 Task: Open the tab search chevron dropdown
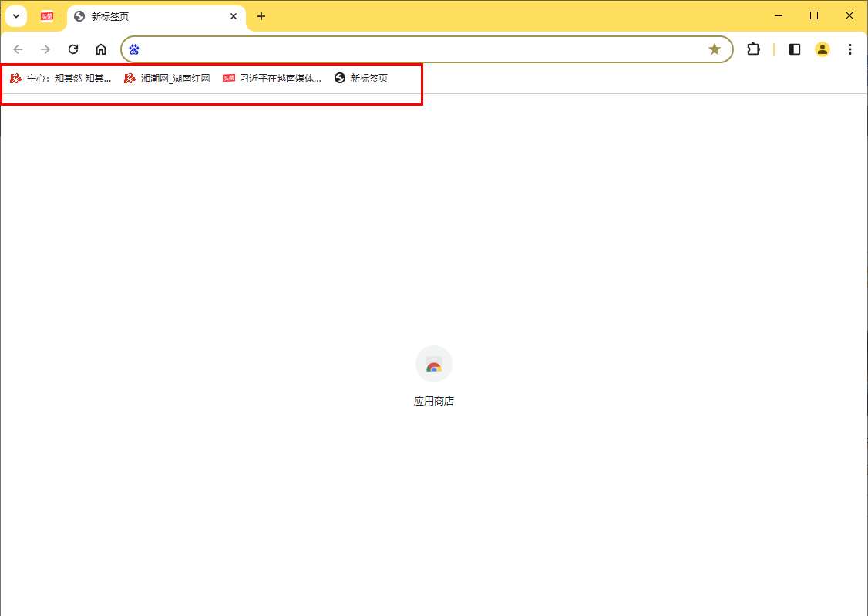(x=16, y=16)
